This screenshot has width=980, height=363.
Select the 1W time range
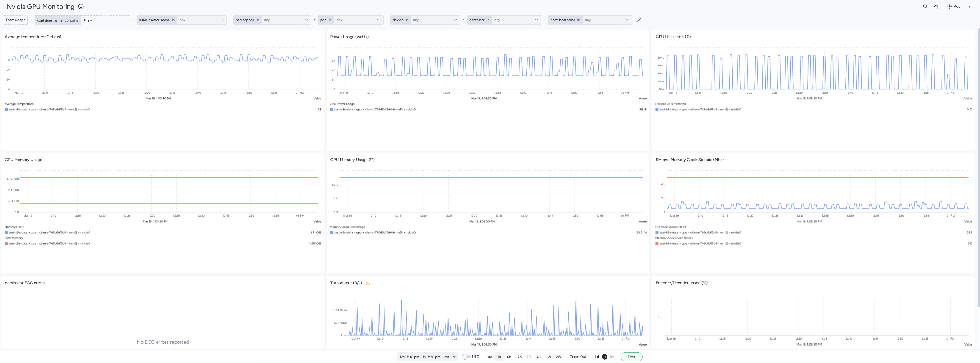548,357
